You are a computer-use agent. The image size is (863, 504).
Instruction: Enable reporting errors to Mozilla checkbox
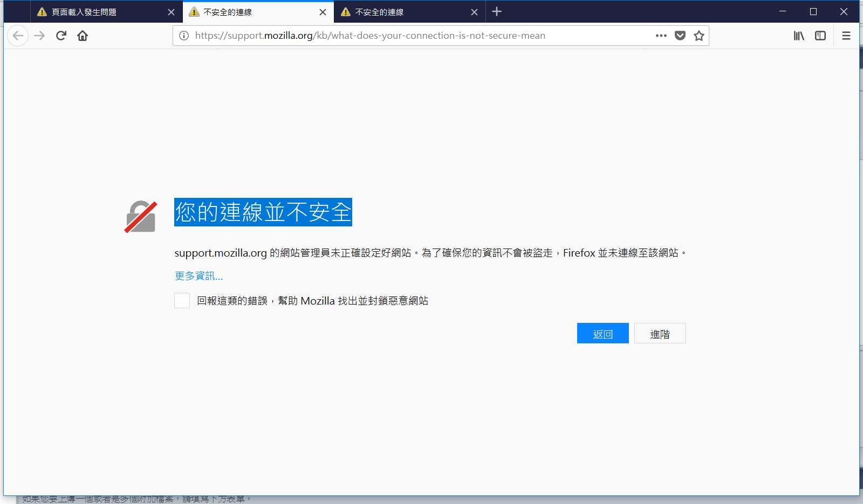[x=182, y=301]
